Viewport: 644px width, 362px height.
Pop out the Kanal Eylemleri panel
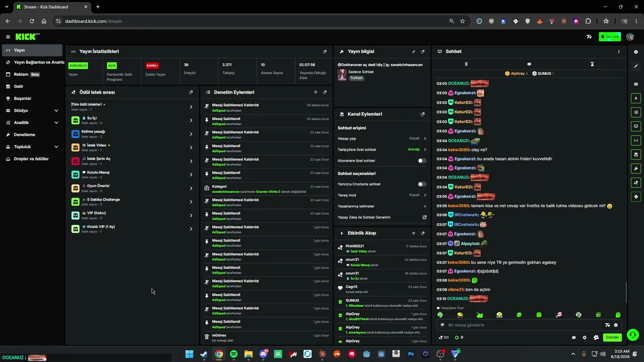tap(423, 114)
